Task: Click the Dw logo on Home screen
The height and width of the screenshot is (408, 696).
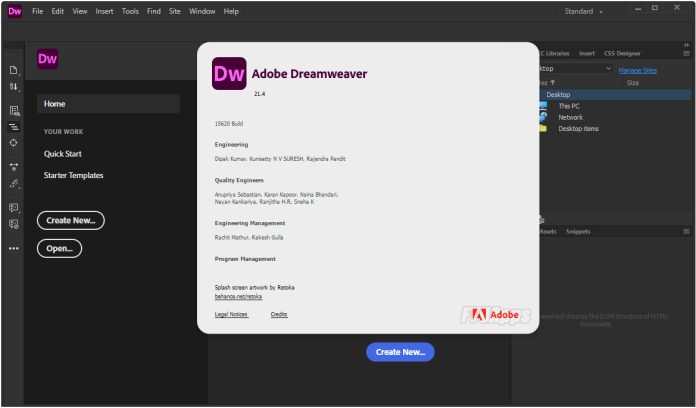Action: pyautogui.click(x=47, y=59)
